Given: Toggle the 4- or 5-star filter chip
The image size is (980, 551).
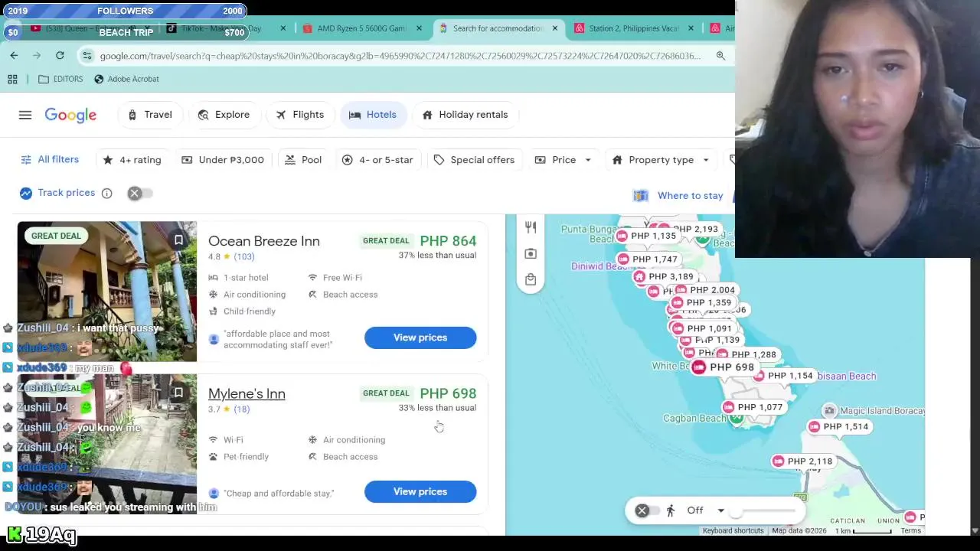Looking at the screenshot, I should pyautogui.click(x=377, y=160).
